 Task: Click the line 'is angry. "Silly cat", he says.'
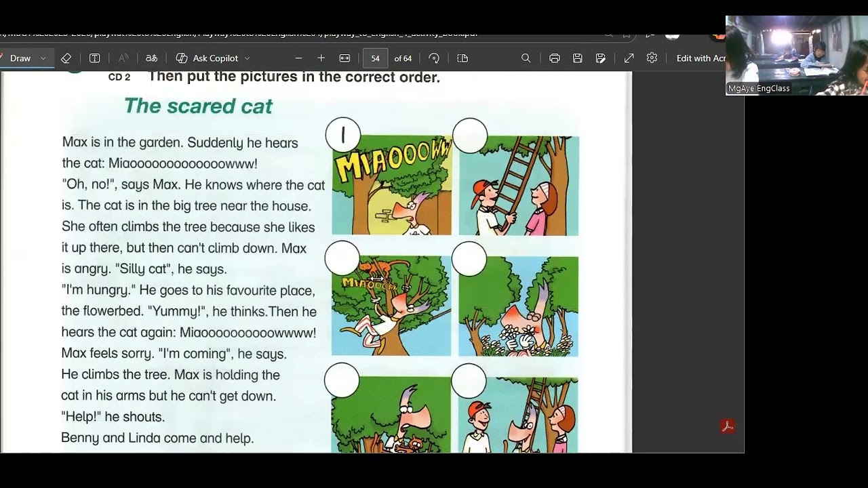[144, 269]
